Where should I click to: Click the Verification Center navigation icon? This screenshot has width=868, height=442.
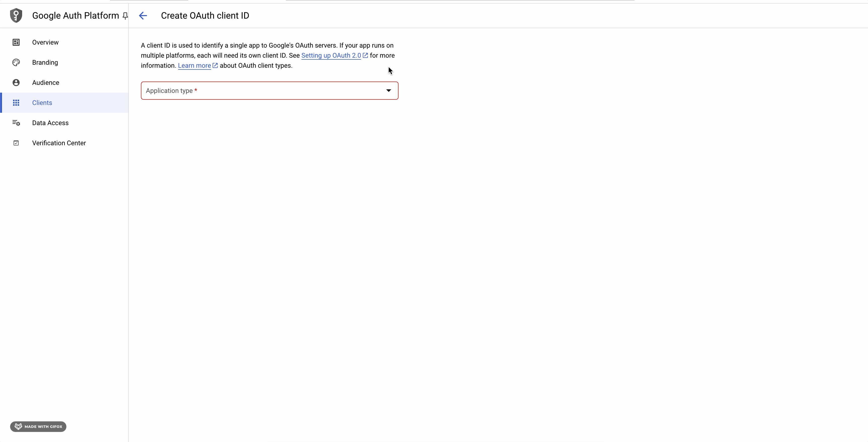click(16, 143)
